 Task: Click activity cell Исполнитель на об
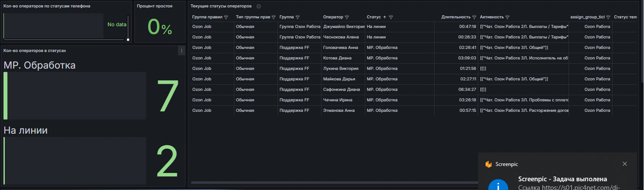524,58
